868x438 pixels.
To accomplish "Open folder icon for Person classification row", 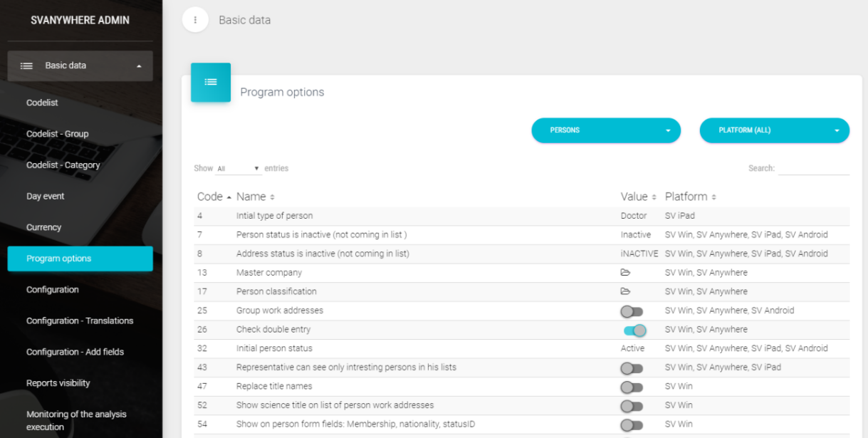I will click(625, 291).
